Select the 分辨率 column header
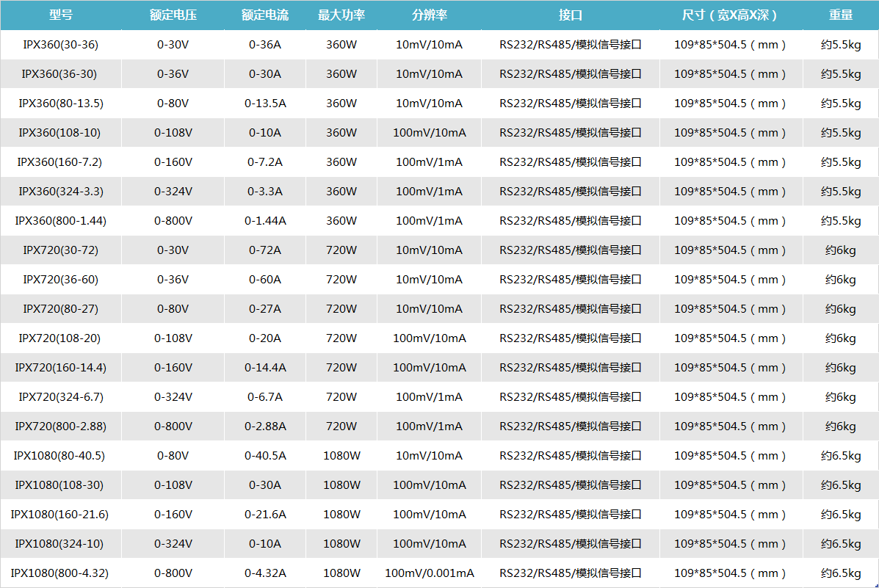The image size is (879, 588). 429,15
